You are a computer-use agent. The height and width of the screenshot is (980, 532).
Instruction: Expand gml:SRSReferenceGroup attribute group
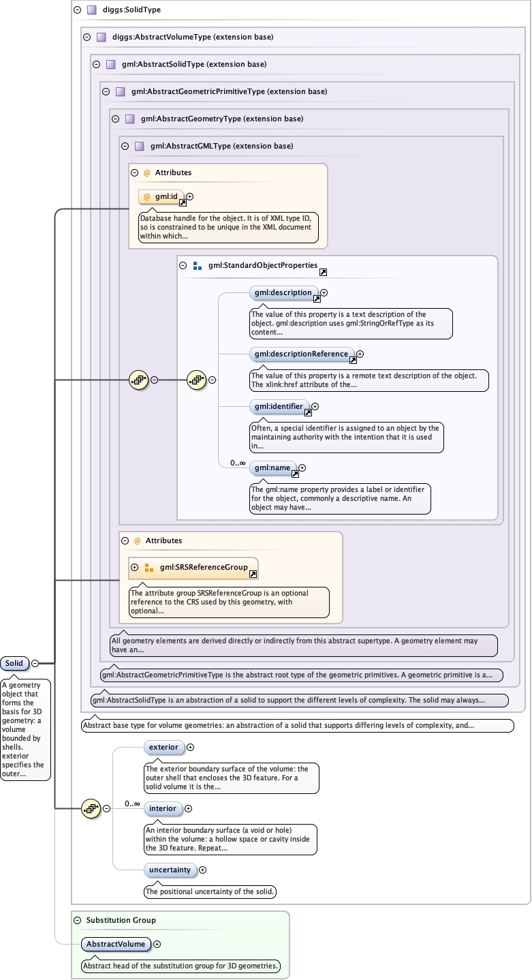click(x=134, y=567)
